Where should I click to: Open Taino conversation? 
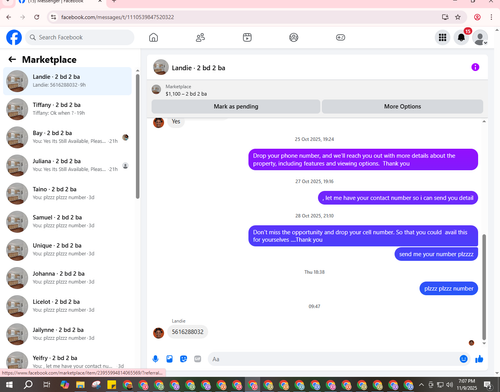[67, 193]
